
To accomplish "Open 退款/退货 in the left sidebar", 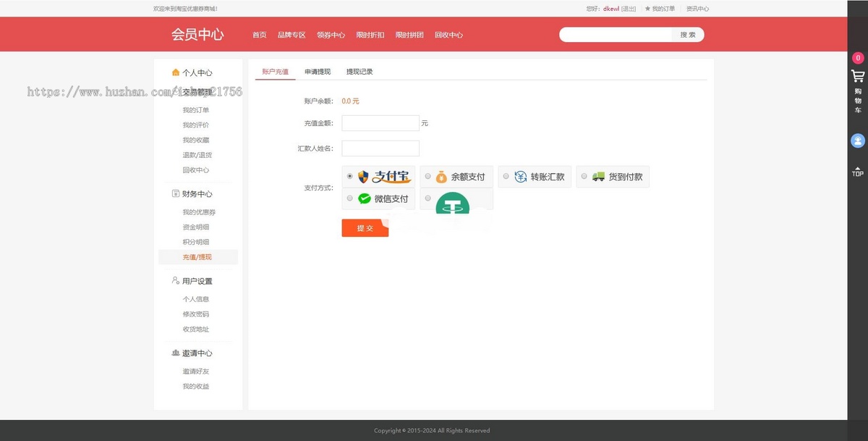I will pos(197,155).
